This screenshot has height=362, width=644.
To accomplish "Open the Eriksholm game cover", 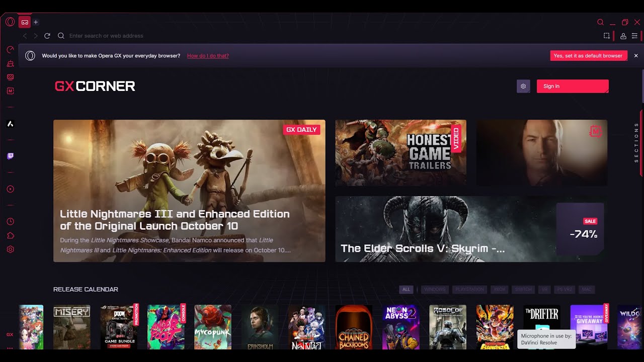I will 260,327.
